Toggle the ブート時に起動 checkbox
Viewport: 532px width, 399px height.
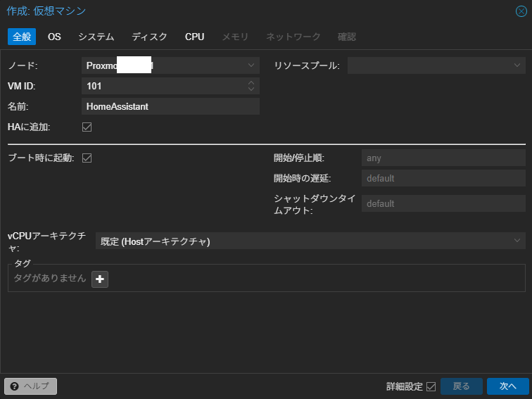tap(87, 158)
